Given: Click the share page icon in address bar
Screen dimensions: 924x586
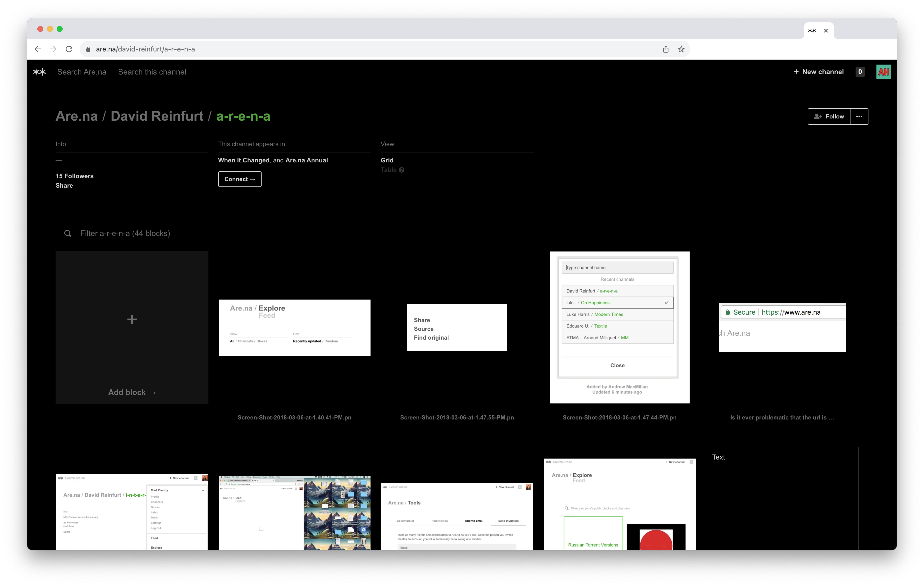Looking at the screenshot, I should [x=666, y=49].
